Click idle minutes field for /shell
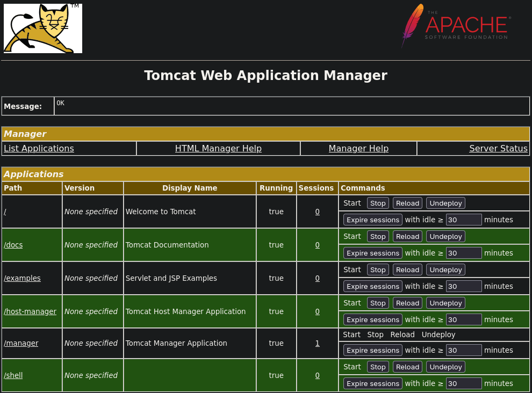The image size is (532, 393). [x=464, y=383]
